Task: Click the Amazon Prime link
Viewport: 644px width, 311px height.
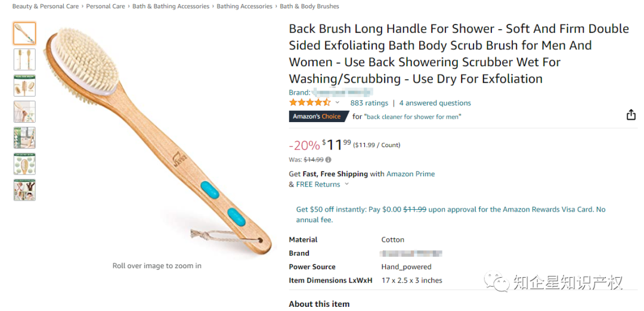Action: (410, 174)
